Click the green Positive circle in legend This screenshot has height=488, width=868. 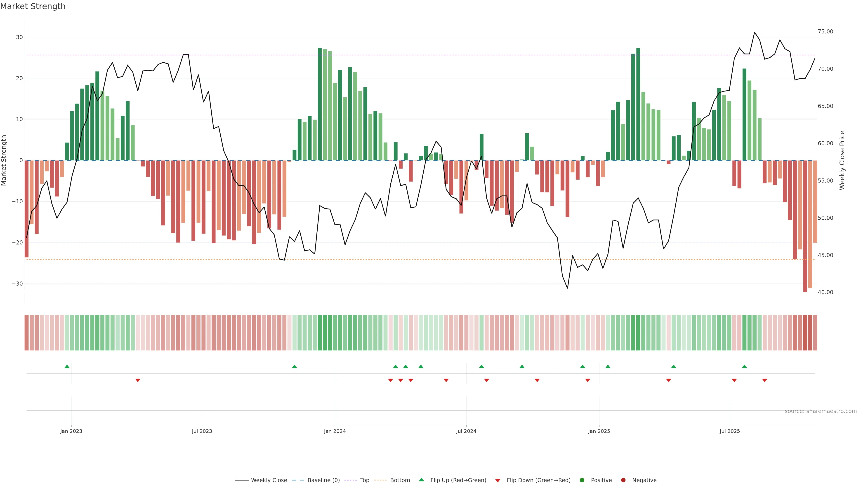[x=582, y=480]
